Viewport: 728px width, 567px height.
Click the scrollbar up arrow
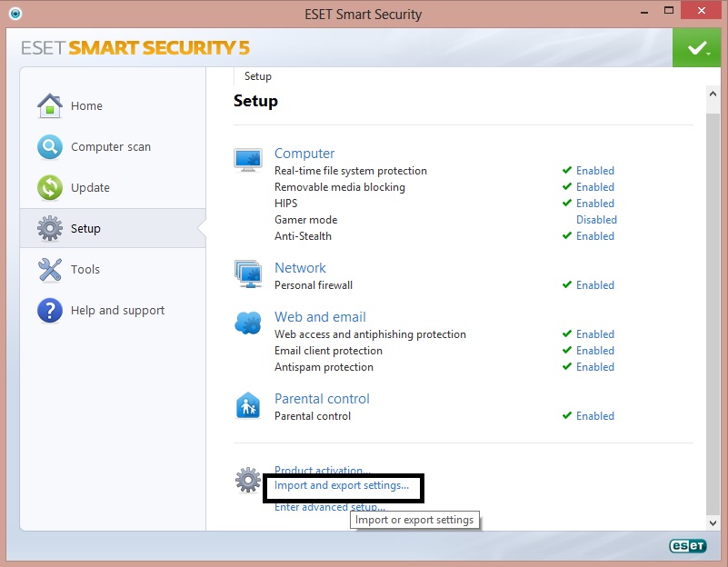[x=713, y=94]
